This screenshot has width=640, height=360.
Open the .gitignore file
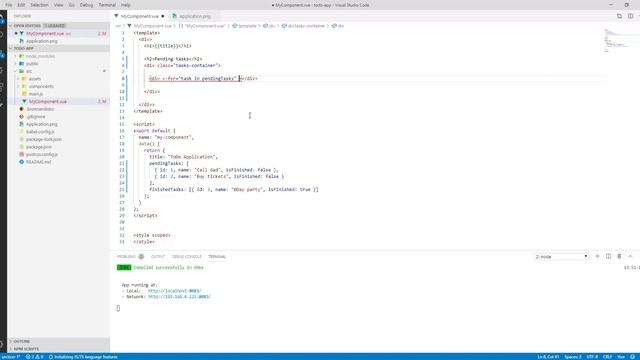pos(36,116)
